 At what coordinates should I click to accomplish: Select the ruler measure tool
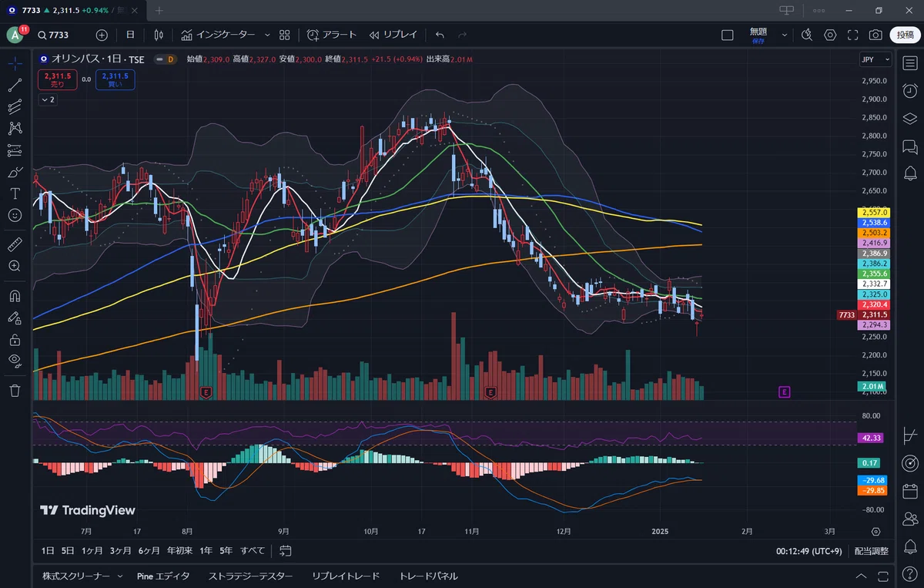[x=15, y=244]
